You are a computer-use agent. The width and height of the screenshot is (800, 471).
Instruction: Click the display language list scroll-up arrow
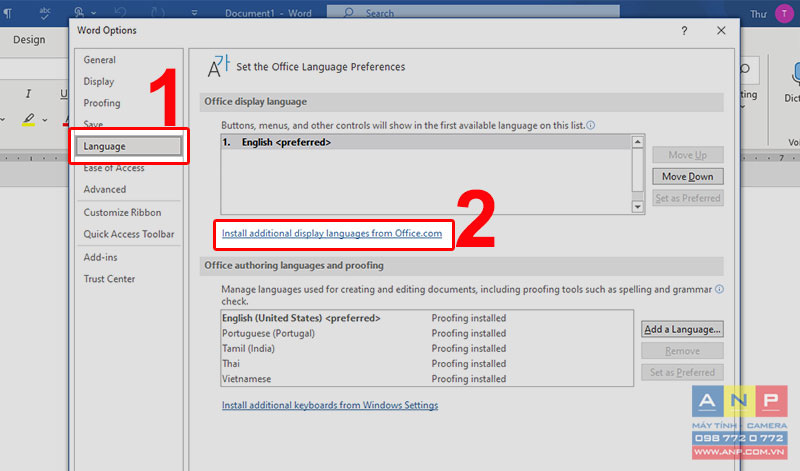(638, 141)
